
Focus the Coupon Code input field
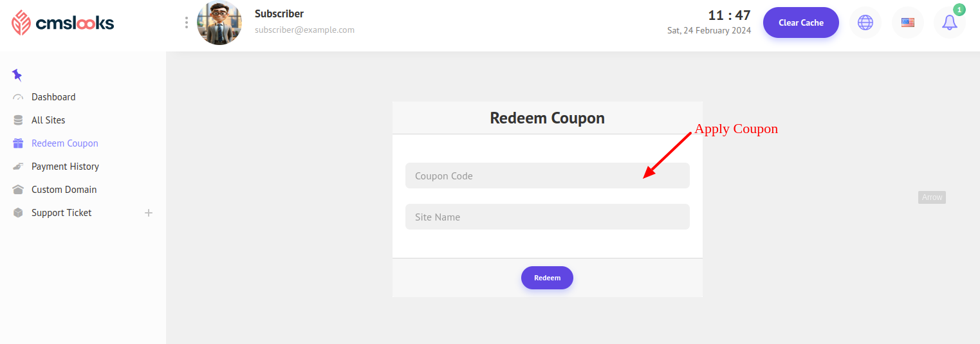(547, 176)
